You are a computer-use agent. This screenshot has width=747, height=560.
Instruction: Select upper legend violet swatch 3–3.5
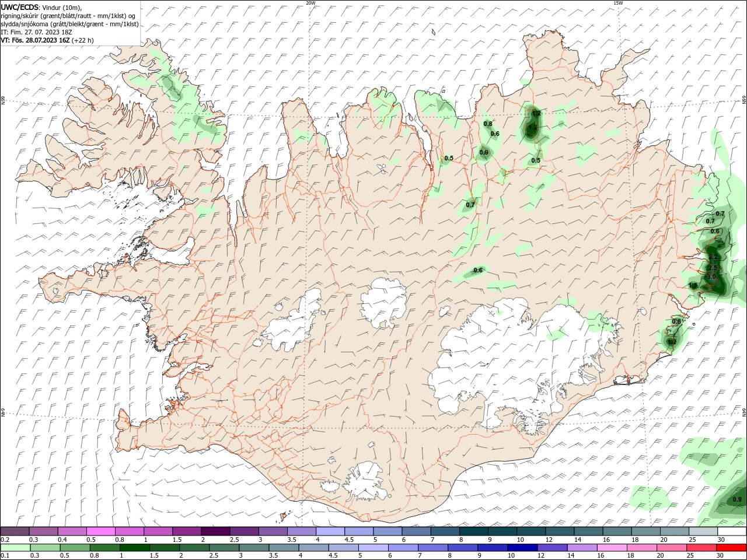coord(273,531)
